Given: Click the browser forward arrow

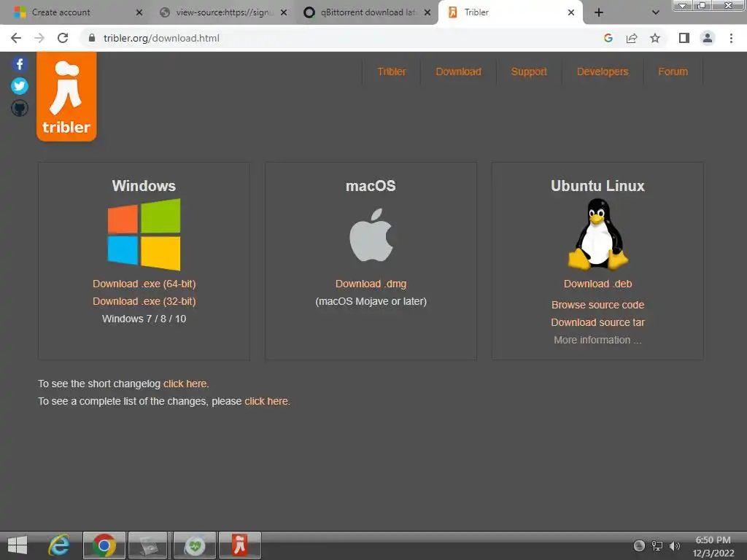Looking at the screenshot, I should (x=39, y=38).
